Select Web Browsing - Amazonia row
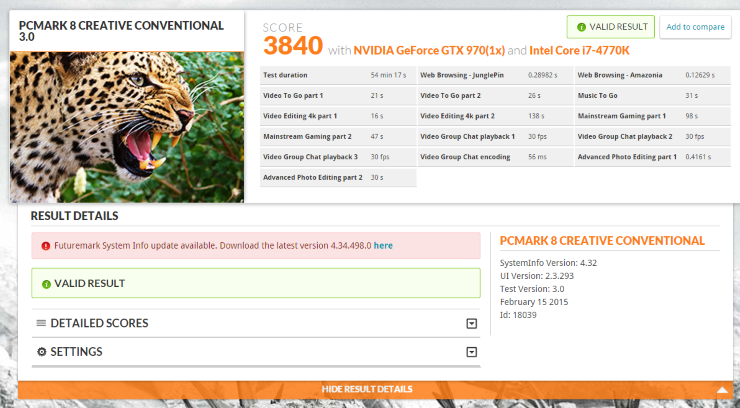 pyautogui.click(x=653, y=75)
